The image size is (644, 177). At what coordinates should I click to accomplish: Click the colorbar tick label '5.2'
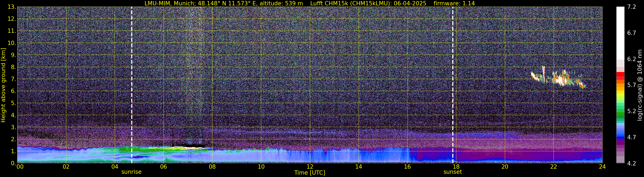coord(632,111)
